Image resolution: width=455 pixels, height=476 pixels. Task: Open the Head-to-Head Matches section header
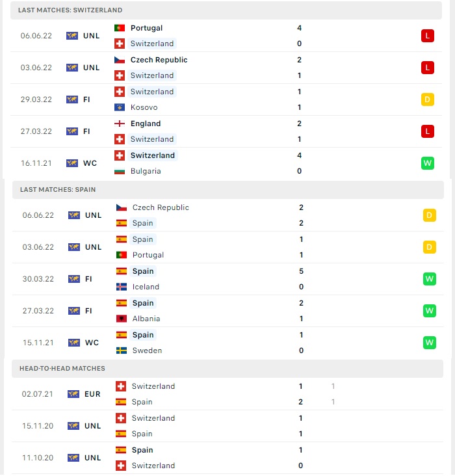227,369
